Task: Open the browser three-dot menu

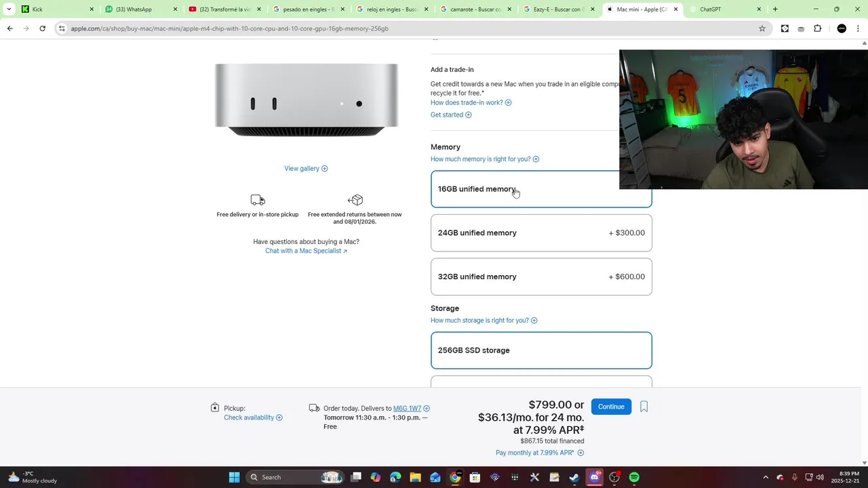Action: 859,28
